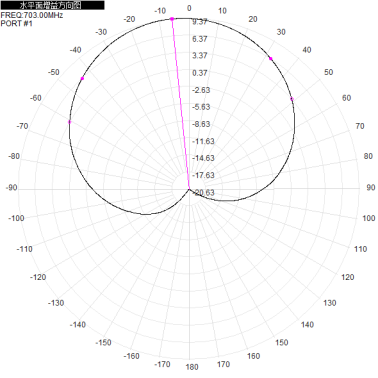
Task: Select the minus 150 degree angle label
Action: pos(103,342)
